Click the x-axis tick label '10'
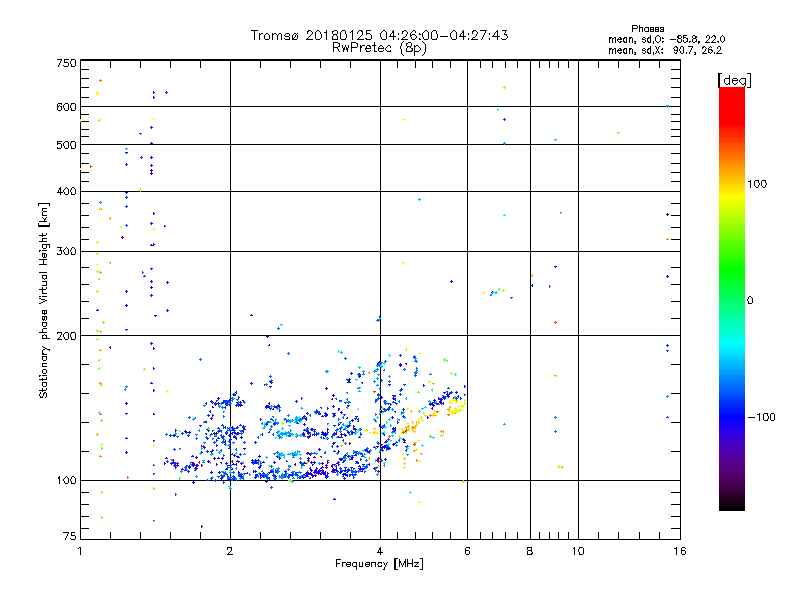Viewport: 800px width, 600px height. click(x=578, y=551)
